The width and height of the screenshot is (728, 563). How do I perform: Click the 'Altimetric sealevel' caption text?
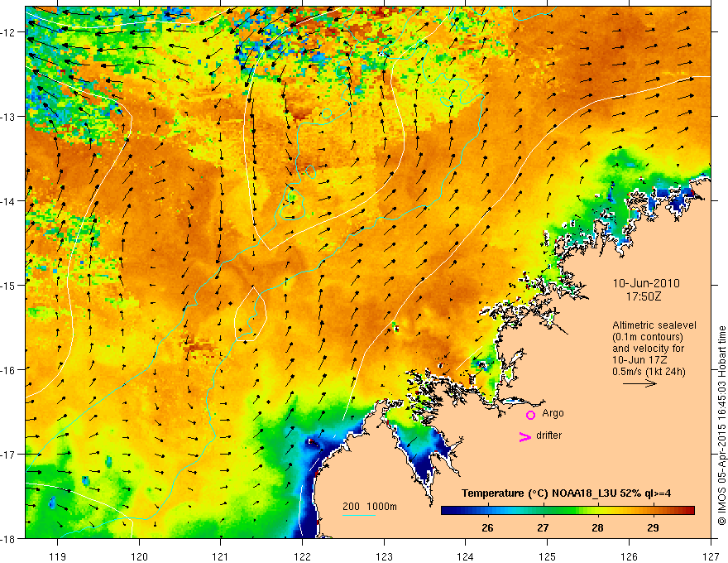pyautogui.click(x=654, y=325)
